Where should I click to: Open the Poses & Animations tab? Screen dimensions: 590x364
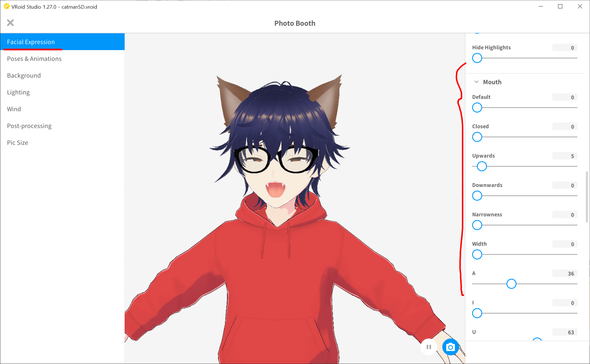34,59
